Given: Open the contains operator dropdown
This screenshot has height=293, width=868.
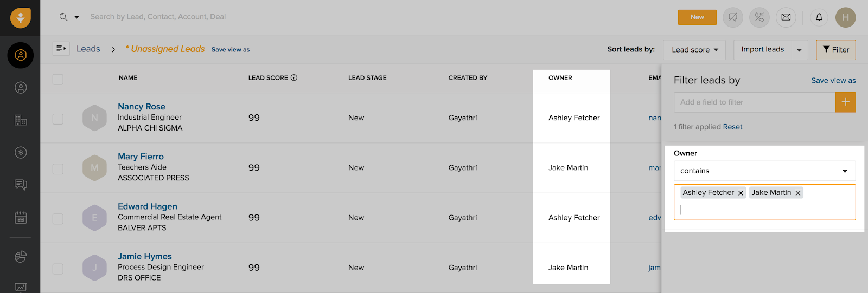Looking at the screenshot, I should [x=765, y=171].
